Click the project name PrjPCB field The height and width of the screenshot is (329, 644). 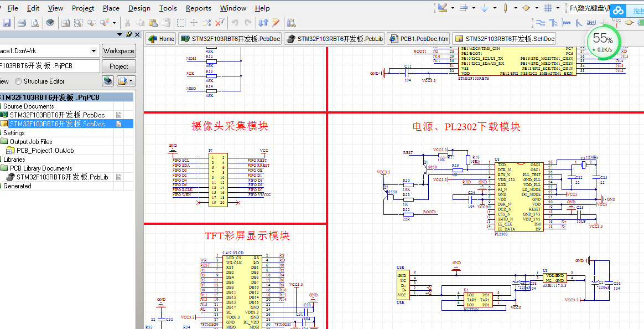(50, 66)
